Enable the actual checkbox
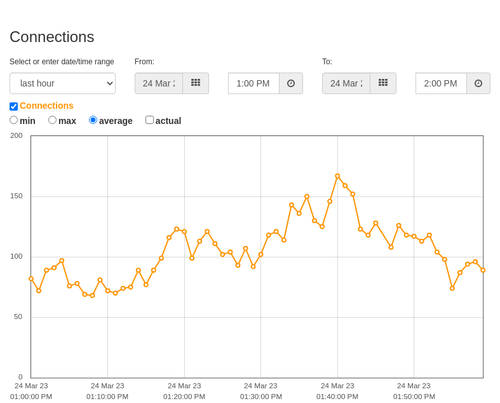This screenshot has width=500, height=403. [149, 120]
